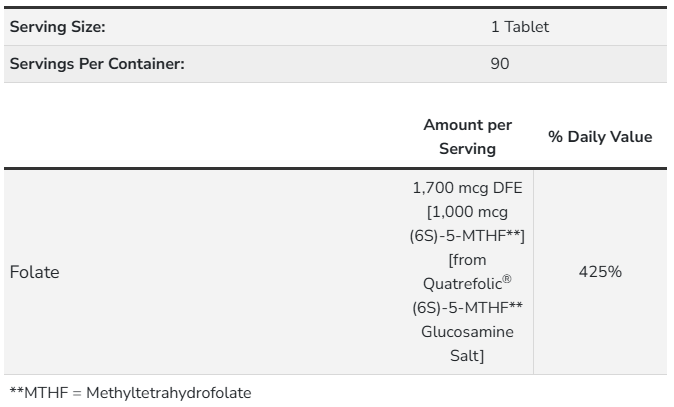
Task: Click the "Amount per Serving" column header
Action: click(x=467, y=136)
